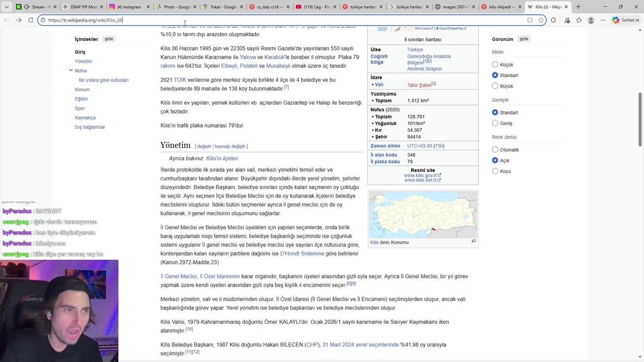Select Koyu color mode
644x362 pixels.
pyautogui.click(x=495, y=171)
